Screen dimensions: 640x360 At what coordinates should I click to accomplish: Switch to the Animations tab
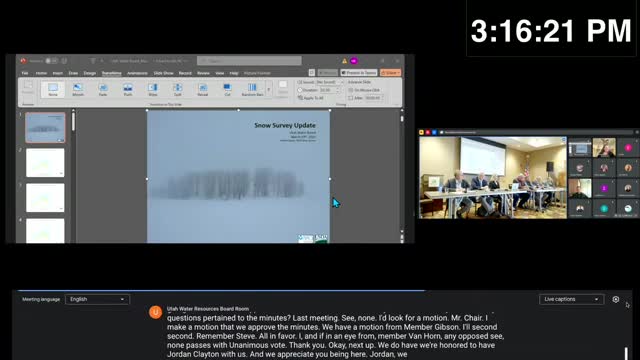click(x=137, y=73)
